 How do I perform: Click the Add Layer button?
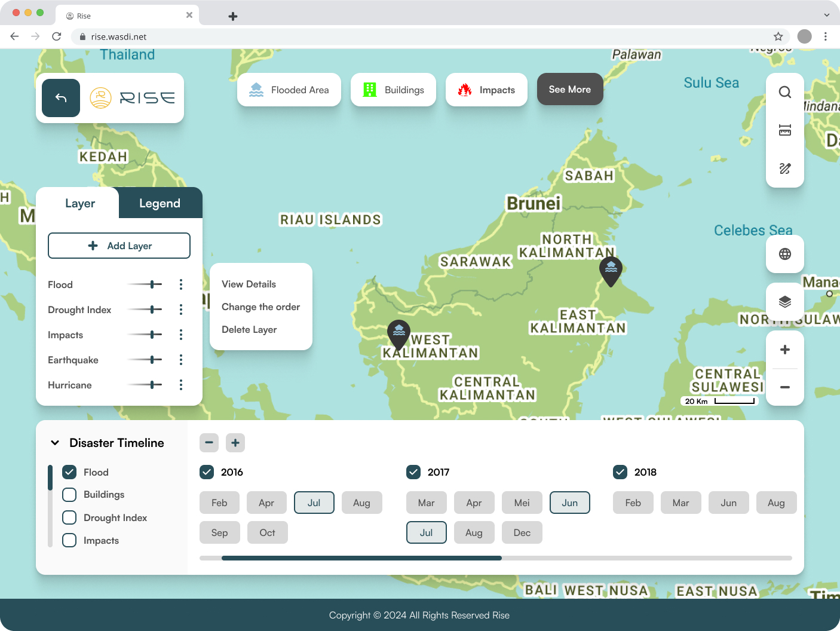click(119, 246)
